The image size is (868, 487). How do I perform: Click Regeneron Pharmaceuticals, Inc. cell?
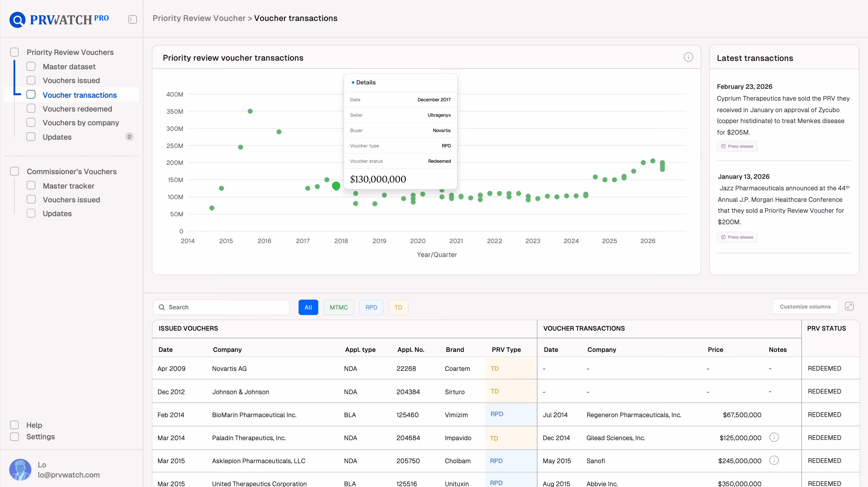point(633,415)
